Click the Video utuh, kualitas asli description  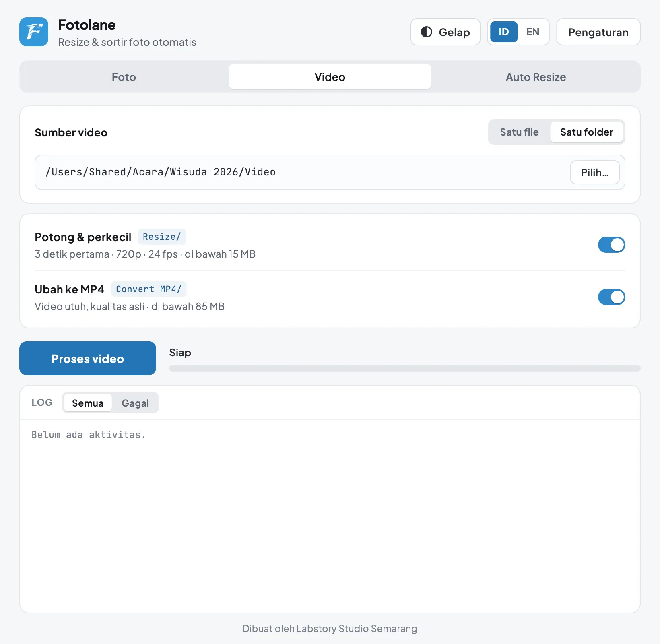130,306
